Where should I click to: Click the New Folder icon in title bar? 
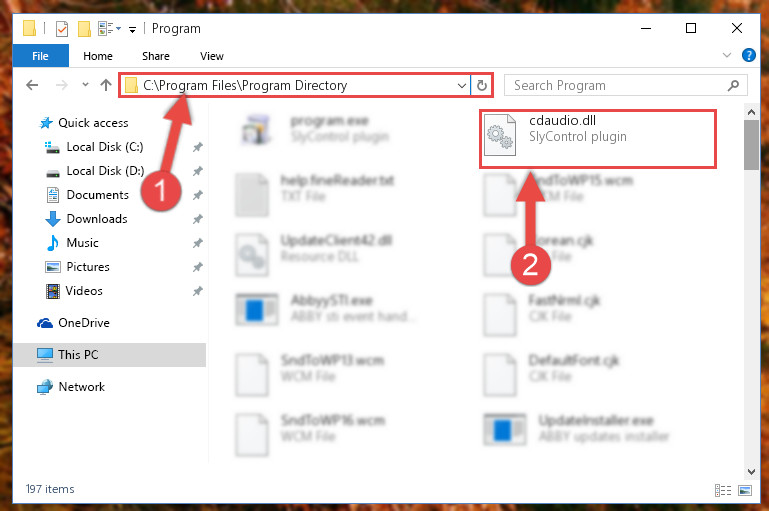pyautogui.click(x=84, y=29)
